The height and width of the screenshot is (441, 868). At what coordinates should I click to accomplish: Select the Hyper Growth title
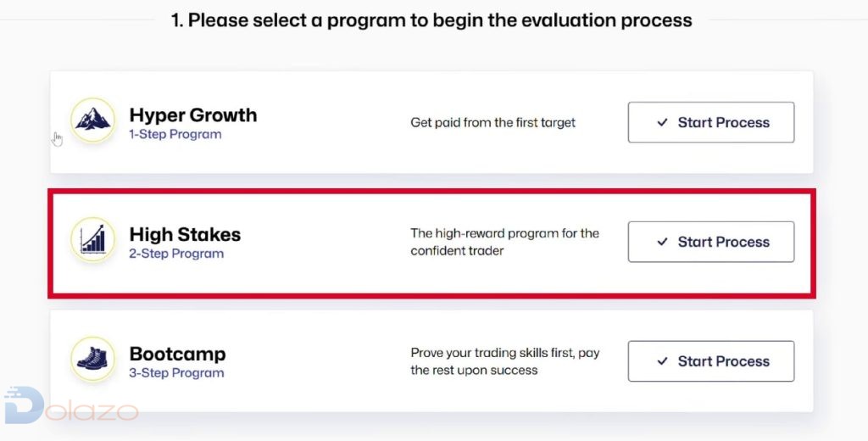193,115
